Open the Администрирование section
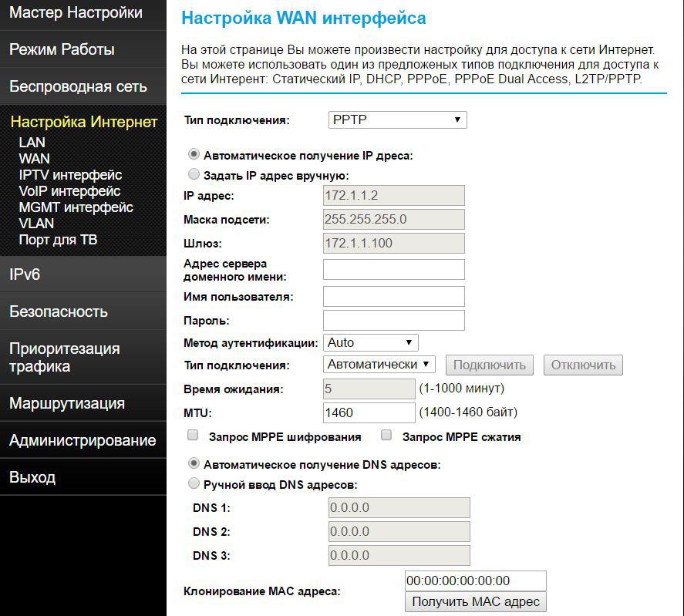This screenshot has width=684, height=616. (x=83, y=440)
